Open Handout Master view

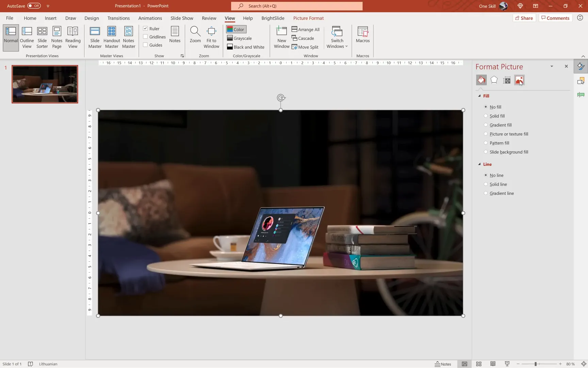112,37
